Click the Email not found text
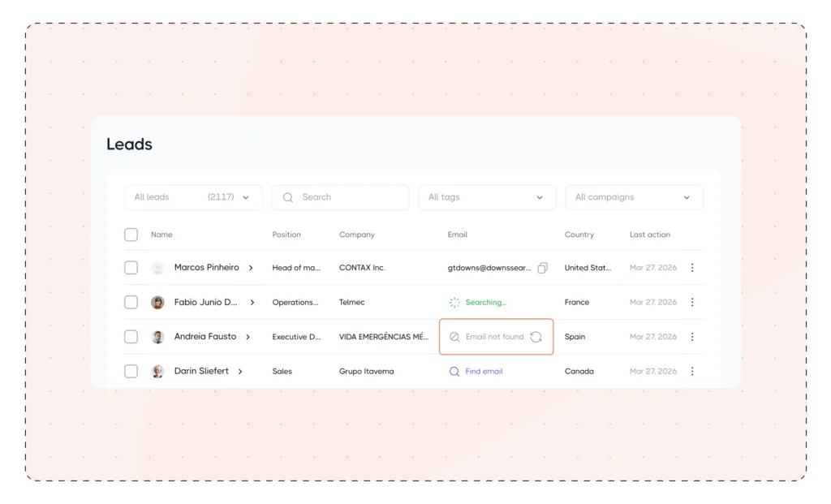The width and height of the screenshot is (831, 504). pos(494,337)
